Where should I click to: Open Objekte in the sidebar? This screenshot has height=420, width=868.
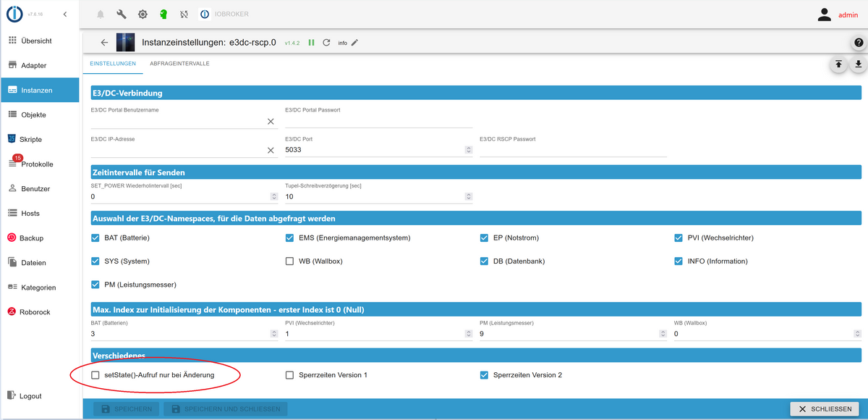click(x=34, y=114)
